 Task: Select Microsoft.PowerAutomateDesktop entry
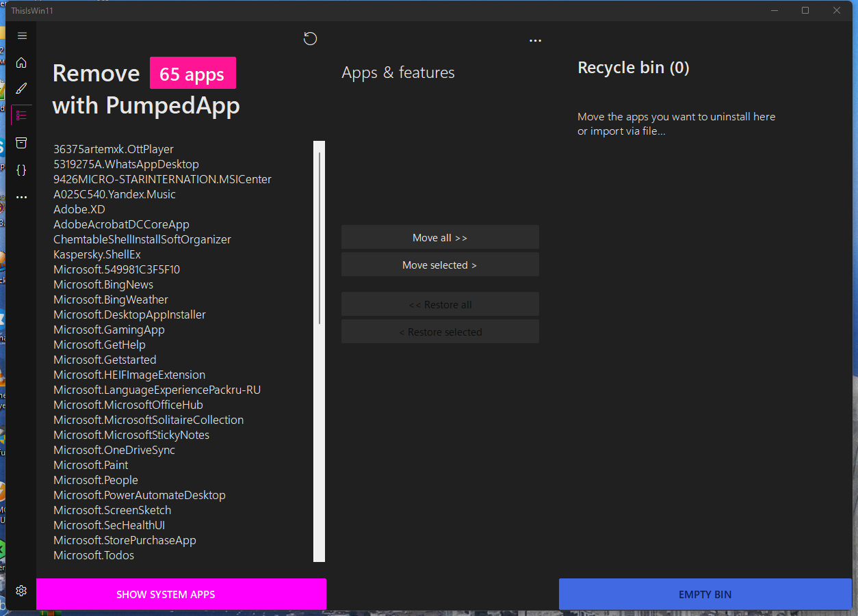[140, 495]
